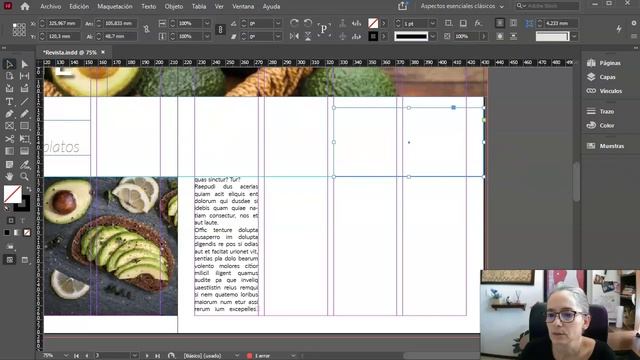The image size is (640, 360).
Task: Toggle formatting affects text
Action: [x=23, y=220]
